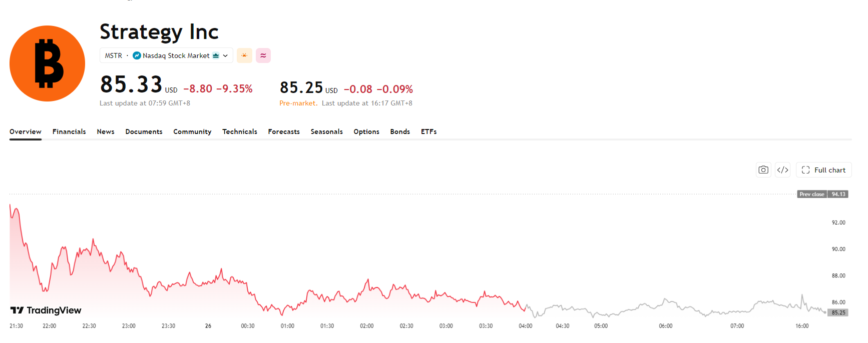Click the TradingView logo on chart

tap(46, 310)
